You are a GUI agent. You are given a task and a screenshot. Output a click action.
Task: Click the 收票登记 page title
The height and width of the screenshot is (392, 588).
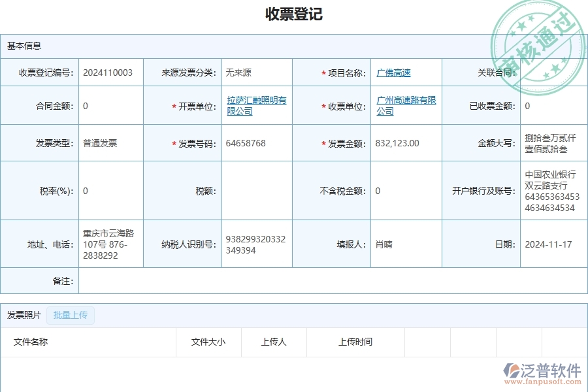click(294, 16)
